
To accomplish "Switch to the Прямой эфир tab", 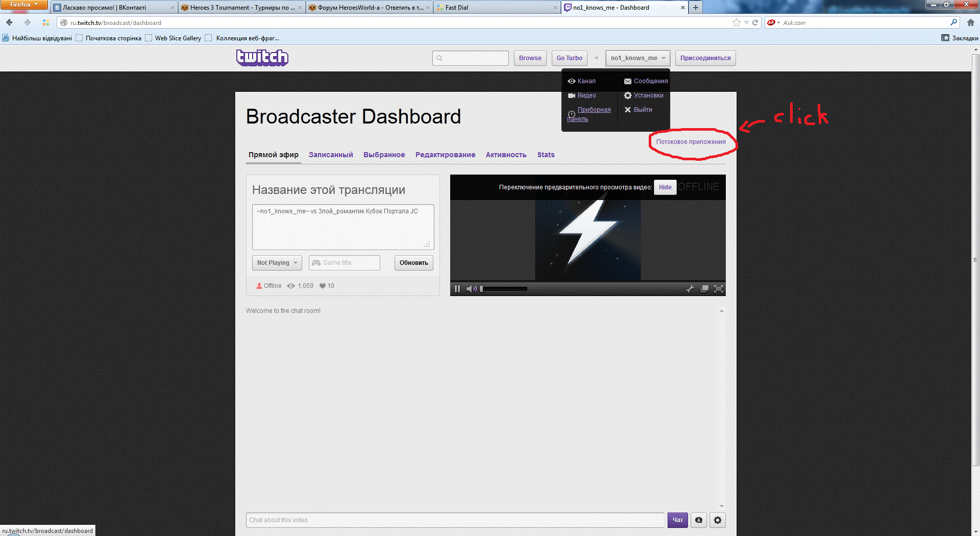I will pyautogui.click(x=274, y=155).
